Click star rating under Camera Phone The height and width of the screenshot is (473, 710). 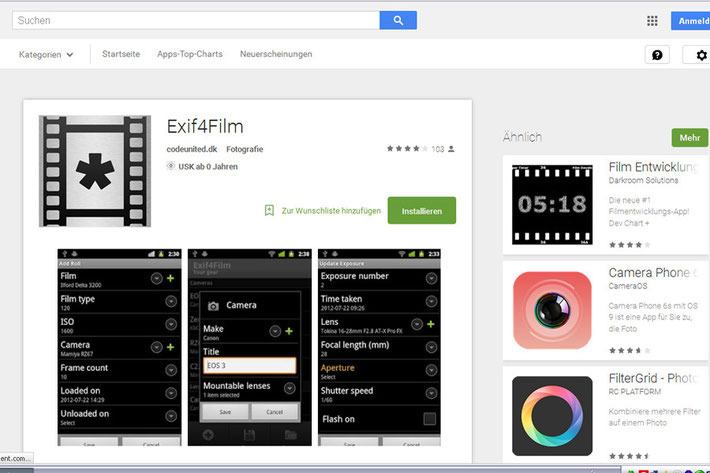tap(629, 350)
